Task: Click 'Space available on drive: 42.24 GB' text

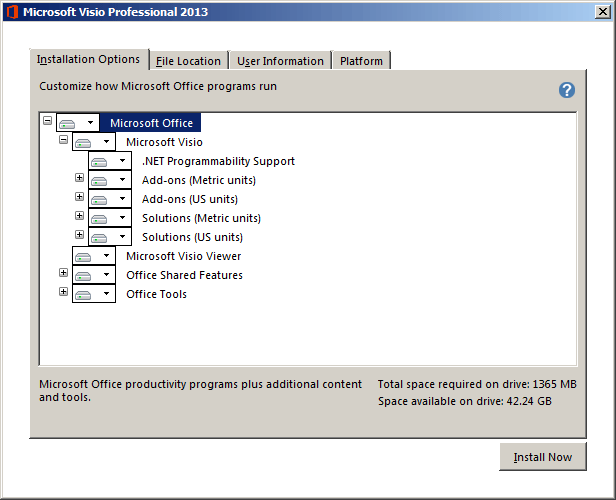Action: click(x=465, y=401)
